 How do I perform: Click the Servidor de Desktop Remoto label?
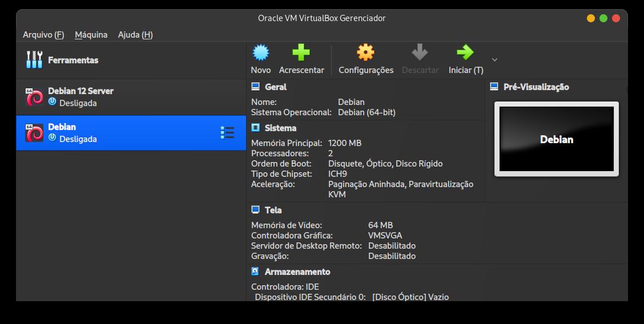307,246
